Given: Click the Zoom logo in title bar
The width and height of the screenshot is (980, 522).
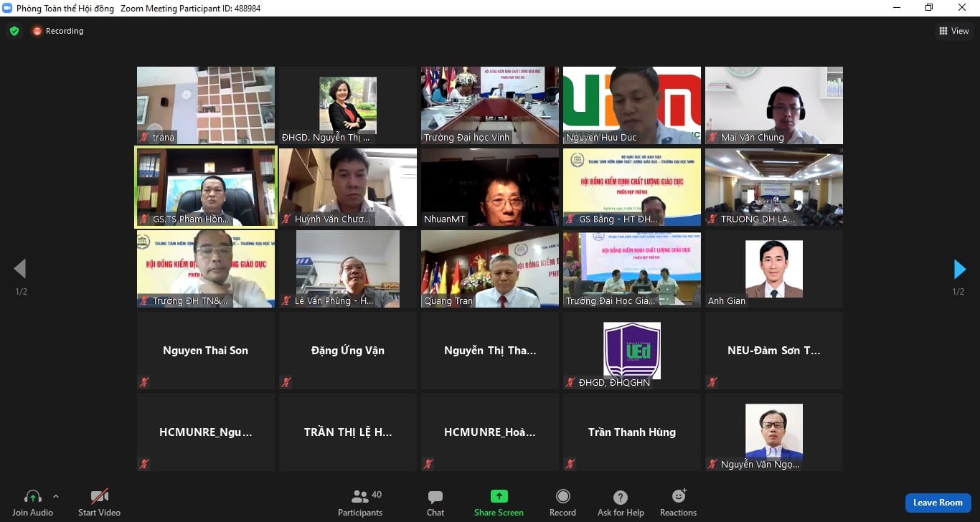Looking at the screenshot, I should tap(8, 7).
